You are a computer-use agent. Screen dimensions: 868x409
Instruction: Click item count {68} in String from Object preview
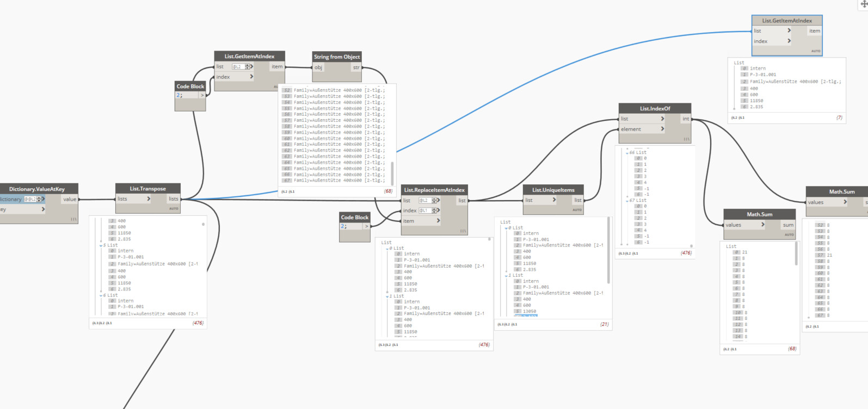pyautogui.click(x=388, y=191)
